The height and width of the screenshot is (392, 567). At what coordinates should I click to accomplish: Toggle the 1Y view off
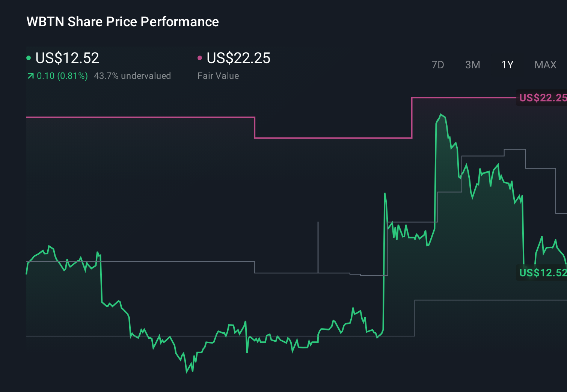[507, 65]
